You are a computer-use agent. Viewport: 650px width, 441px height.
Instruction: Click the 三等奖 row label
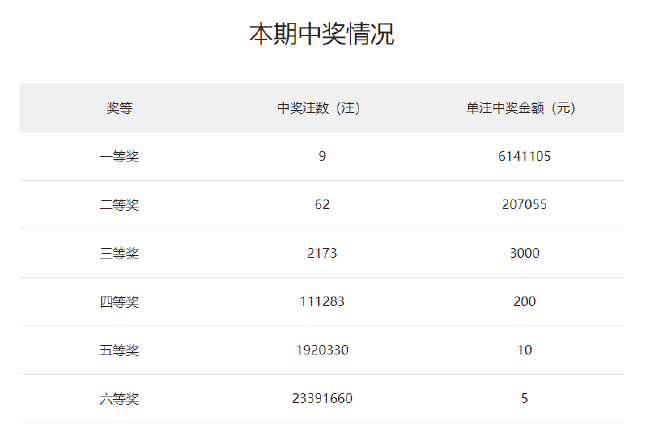(119, 253)
